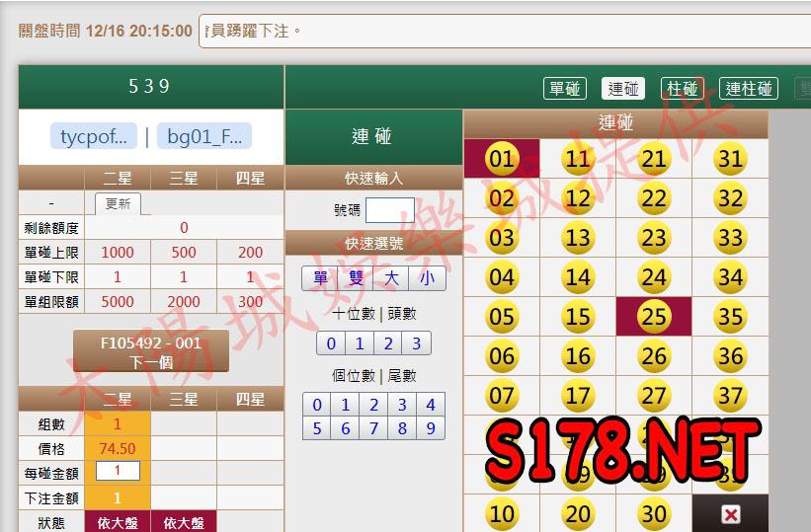This screenshot has width=811, height=532.
Task: Select number ball 31
Action: click(730, 159)
